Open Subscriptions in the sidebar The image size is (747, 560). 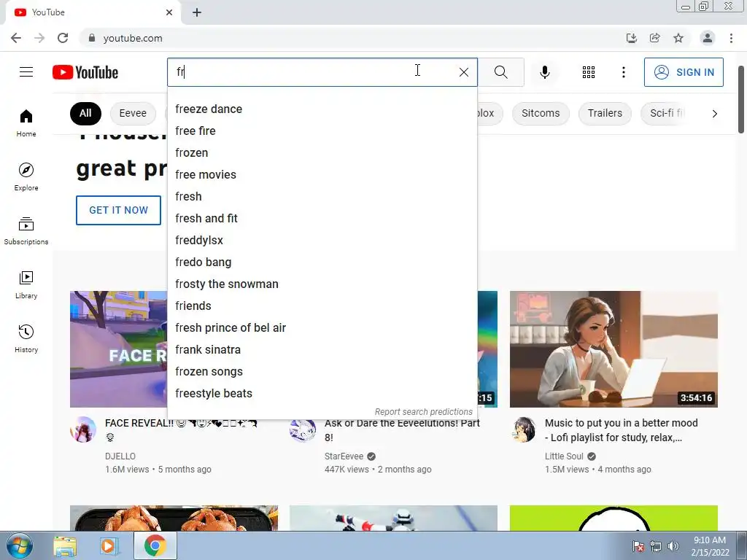pyautogui.click(x=26, y=230)
